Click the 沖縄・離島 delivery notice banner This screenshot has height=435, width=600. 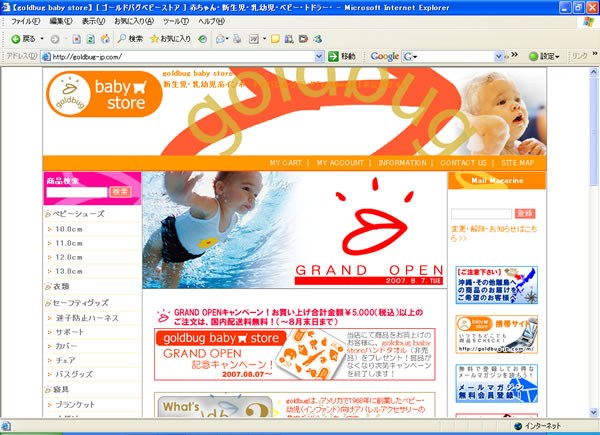(497, 285)
